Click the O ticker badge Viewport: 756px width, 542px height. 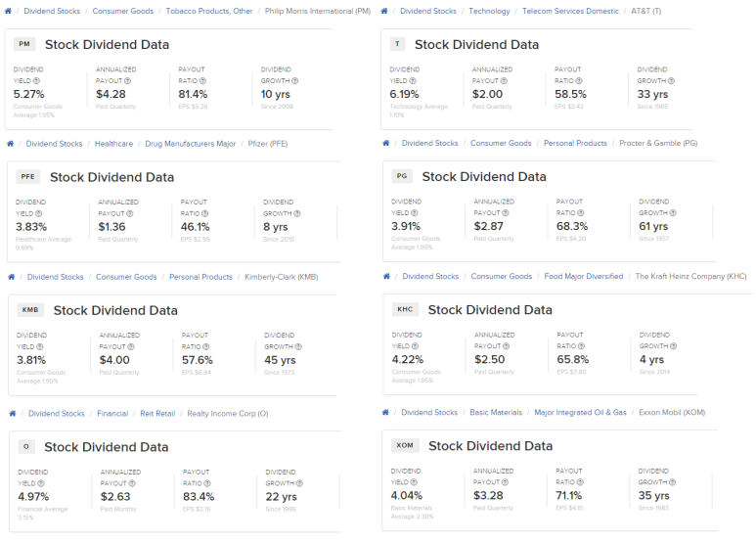(x=26, y=446)
